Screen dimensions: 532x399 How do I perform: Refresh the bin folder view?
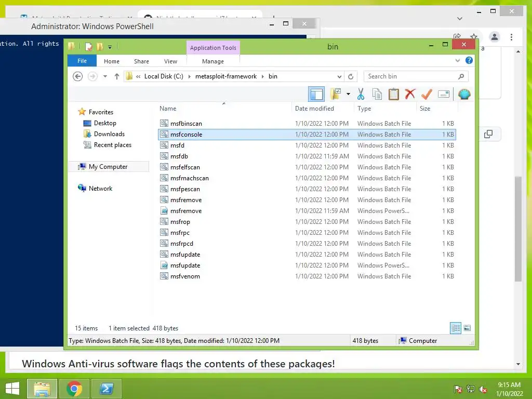[351, 76]
